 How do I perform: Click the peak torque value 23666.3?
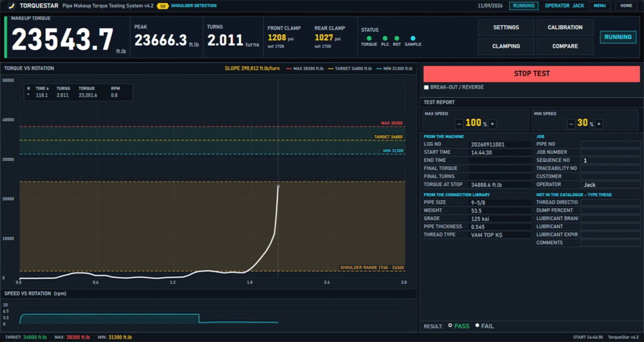click(x=160, y=40)
